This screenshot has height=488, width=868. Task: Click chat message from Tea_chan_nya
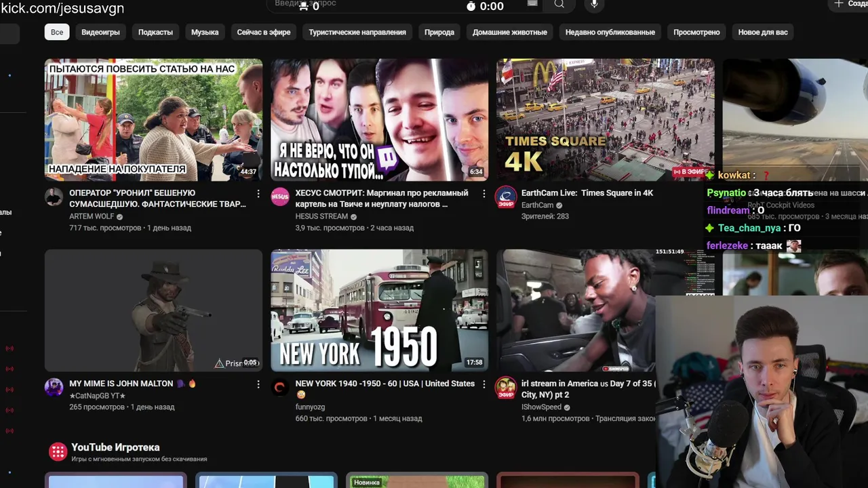[x=753, y=228]
